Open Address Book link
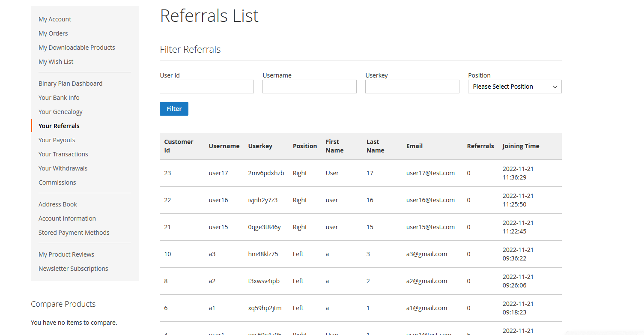Image resolution: width=644 pixels, height=335 pixels. [58, 204]
